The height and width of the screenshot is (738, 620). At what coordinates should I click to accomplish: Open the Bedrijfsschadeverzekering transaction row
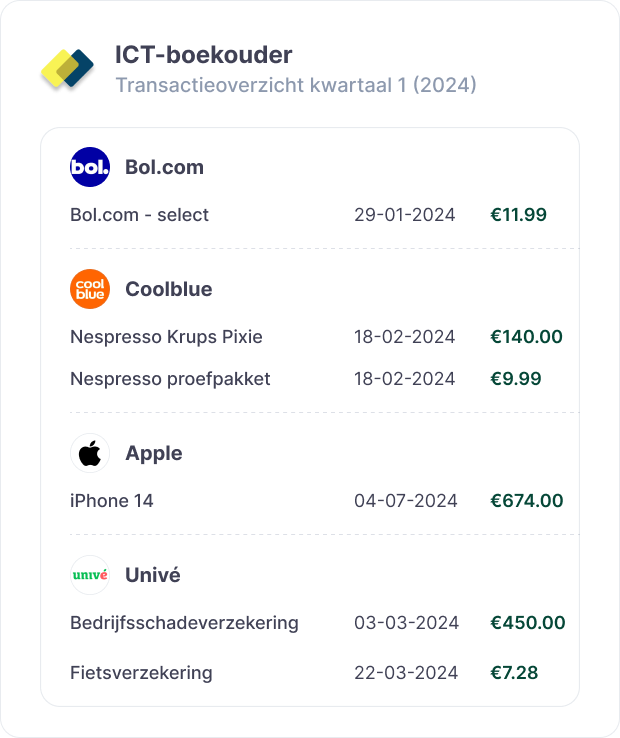(184, 622)
